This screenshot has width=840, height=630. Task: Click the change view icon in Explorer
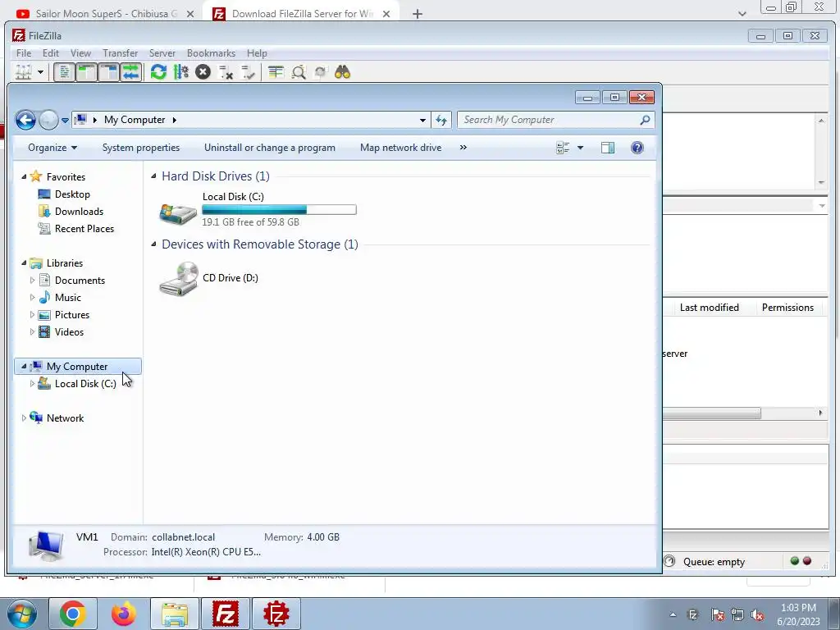click(563, 148)
